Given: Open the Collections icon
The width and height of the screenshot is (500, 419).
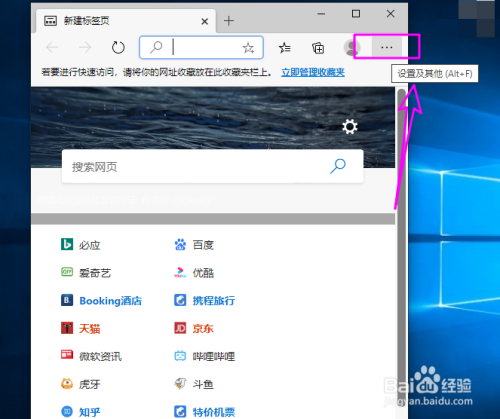Looking at the screenshot, I should [318, 48].
